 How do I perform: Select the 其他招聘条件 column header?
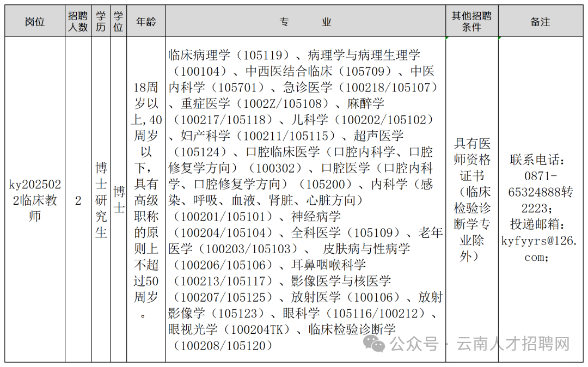coord(473,21)
